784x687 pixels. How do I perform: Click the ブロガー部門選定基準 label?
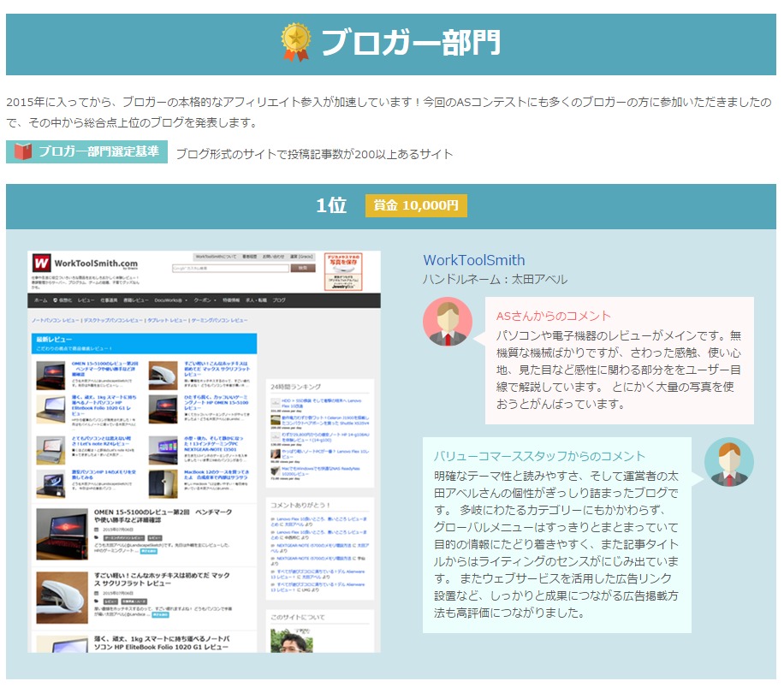pos(87,151)
